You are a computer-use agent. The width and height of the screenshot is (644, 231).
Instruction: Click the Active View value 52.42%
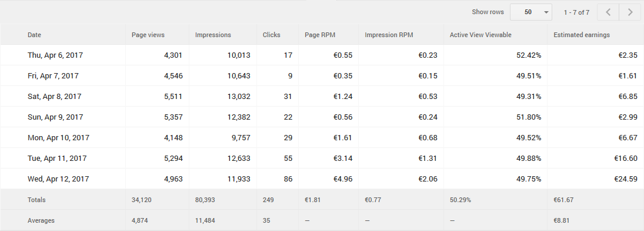pyautogui.click(x=529, y=55)
